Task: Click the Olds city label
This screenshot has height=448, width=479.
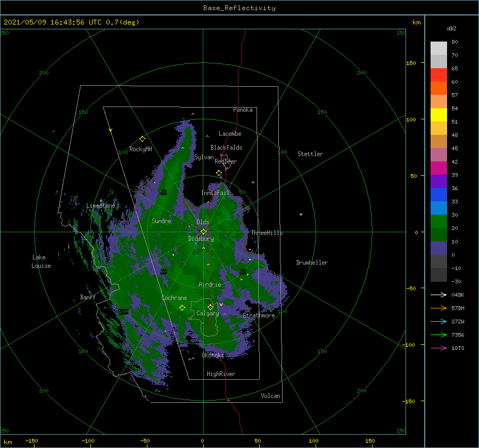Action: tap(203, 222)
